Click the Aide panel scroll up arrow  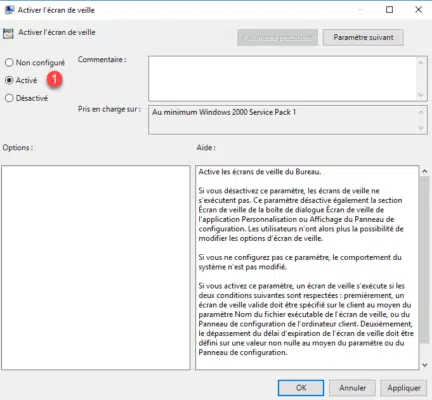[x=425, y=172]
